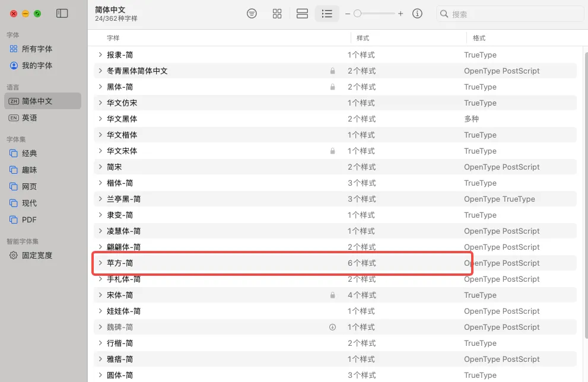Sort by the 格式 column header
The image size is (588, 382).
[x=479, y=38]
